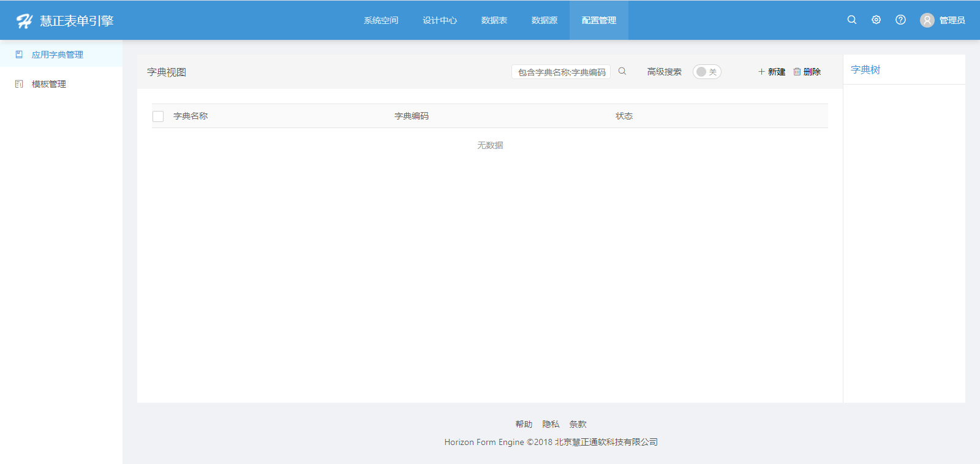Image resolution: width=980 pixels, height=464 pixels.
Task: Open the search icon in top header
Action: tap(852, 20)
